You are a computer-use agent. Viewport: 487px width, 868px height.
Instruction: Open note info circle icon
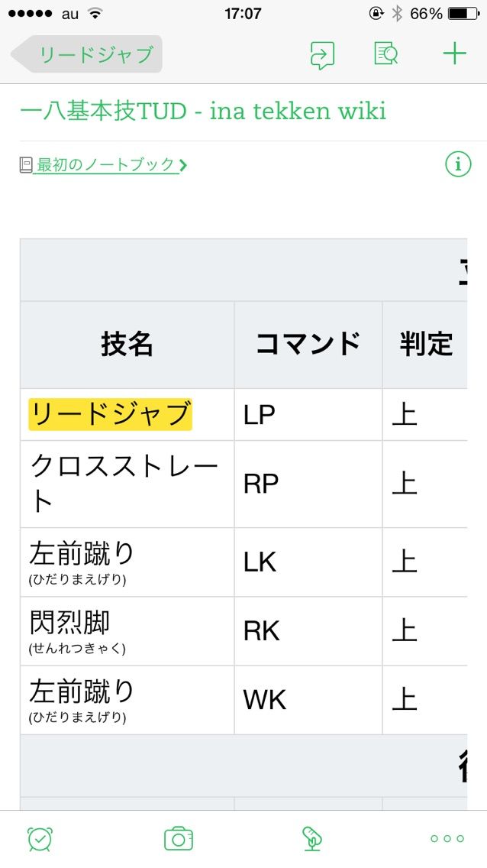click(458, 164)
